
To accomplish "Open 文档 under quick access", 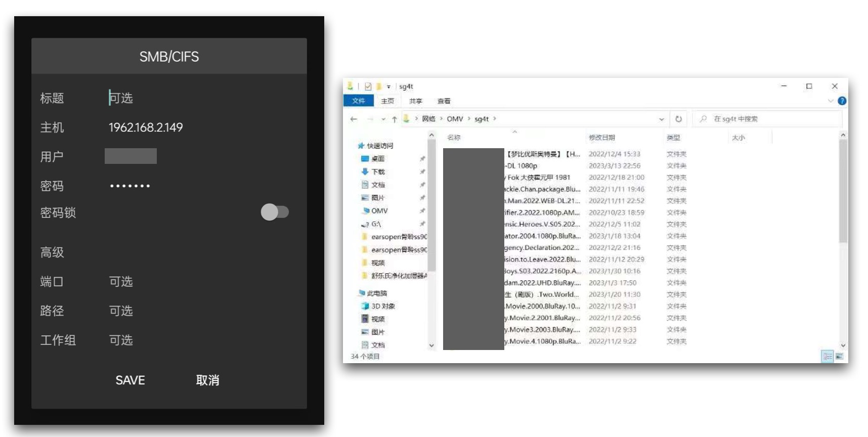I will [x=373, y=185].
